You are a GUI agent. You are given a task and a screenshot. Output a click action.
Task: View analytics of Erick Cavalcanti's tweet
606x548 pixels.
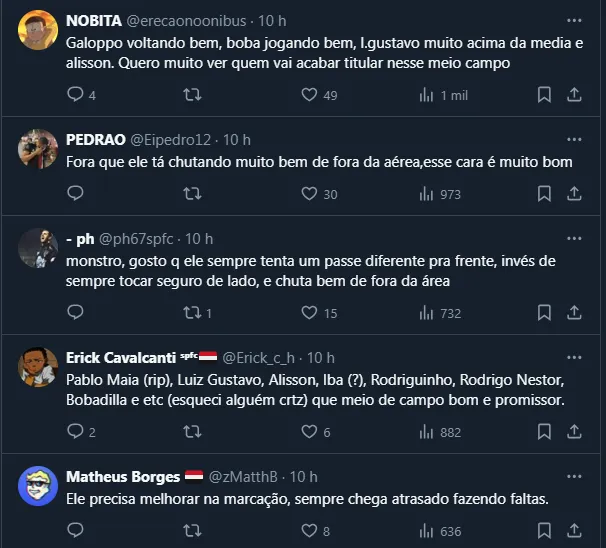coord(427,432)
